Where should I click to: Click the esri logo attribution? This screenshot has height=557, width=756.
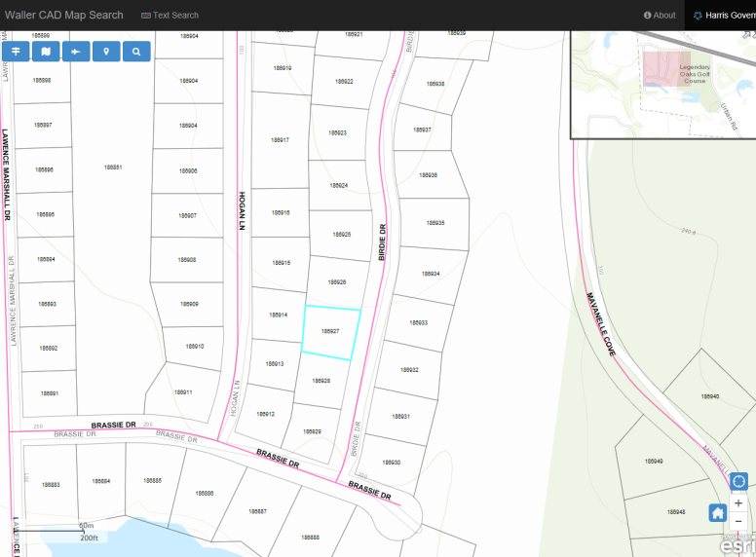(737, 545)
